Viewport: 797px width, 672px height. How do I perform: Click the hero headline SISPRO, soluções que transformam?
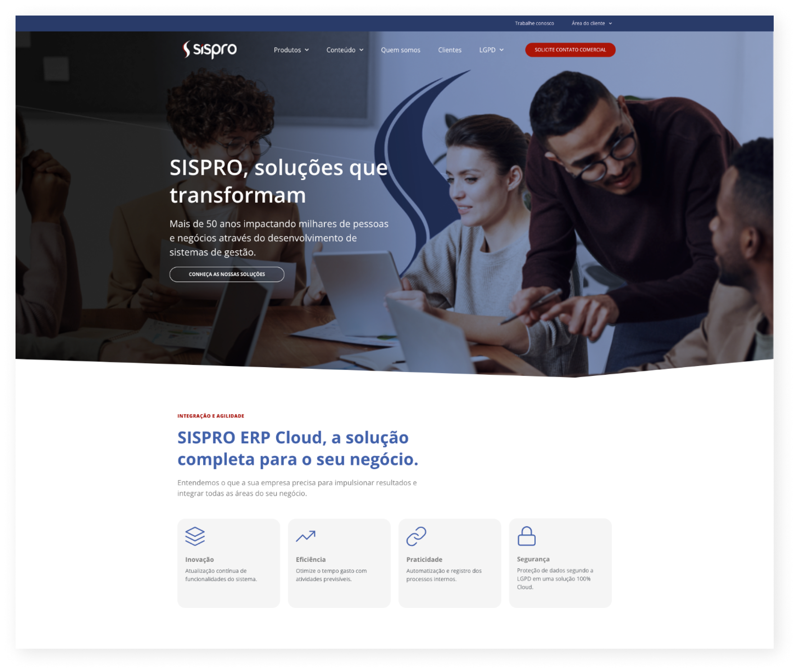[x=279, y=181]
